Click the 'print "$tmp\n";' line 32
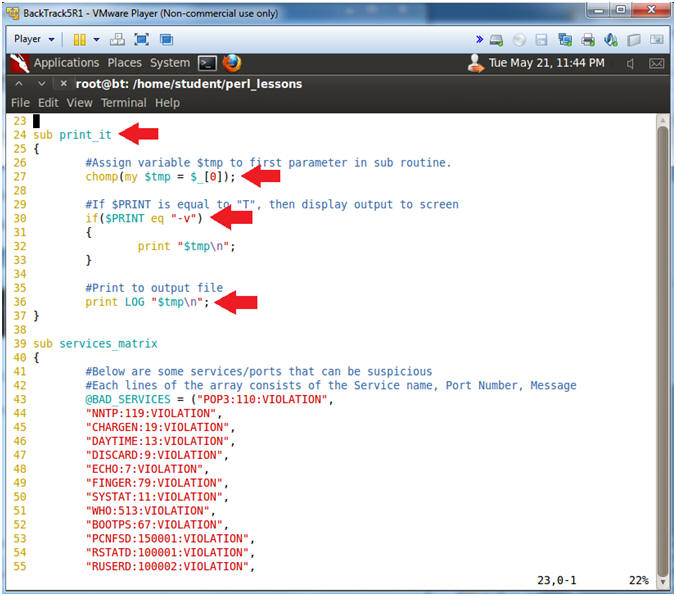Screen dimensions: 676x596 pos(186,246)
